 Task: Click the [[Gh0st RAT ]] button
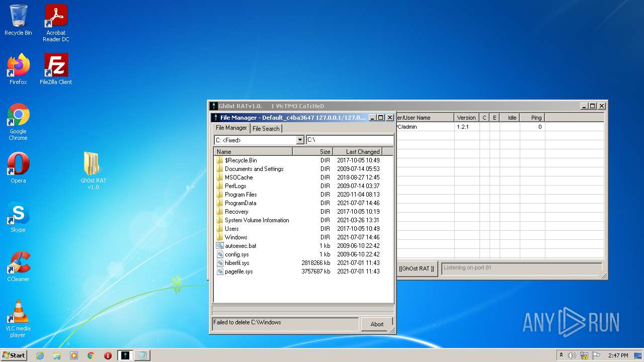click(x=416, y=268)
